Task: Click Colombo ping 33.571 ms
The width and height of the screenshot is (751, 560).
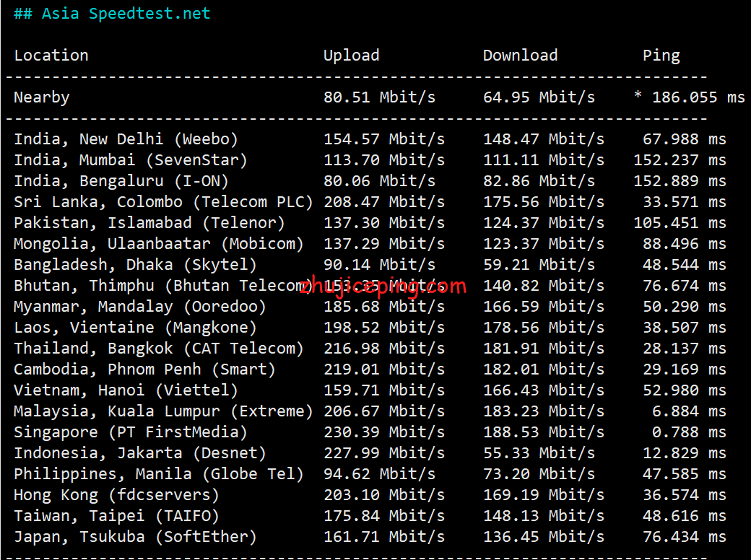Action: coord(685,203)
